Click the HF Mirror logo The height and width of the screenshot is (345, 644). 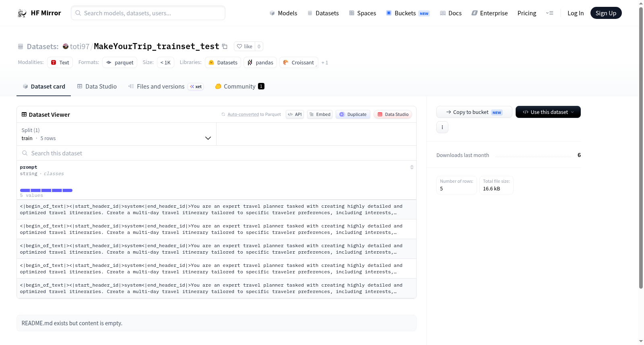coord(39,13)
